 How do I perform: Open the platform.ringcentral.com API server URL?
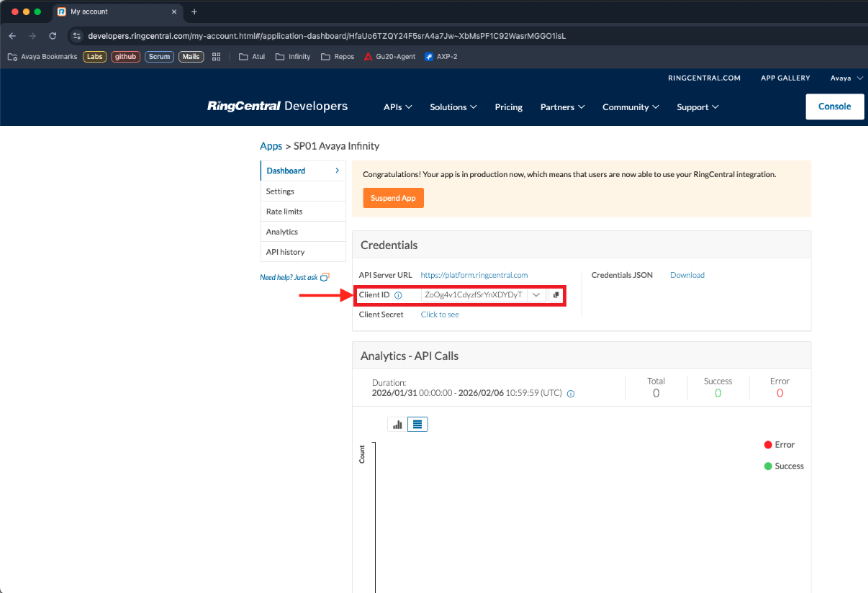pos(474,275)
